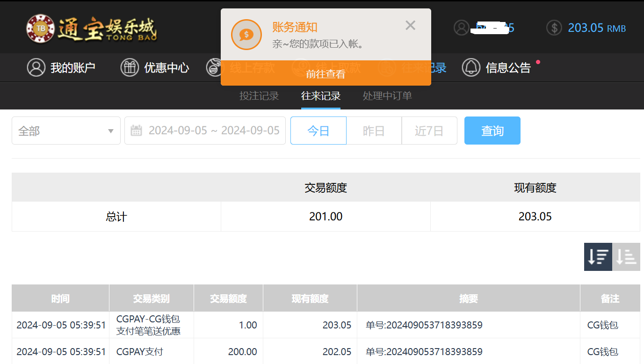Click the 查询 search button
The width and height of the screenshot is (644, 364).
[492, 131]
